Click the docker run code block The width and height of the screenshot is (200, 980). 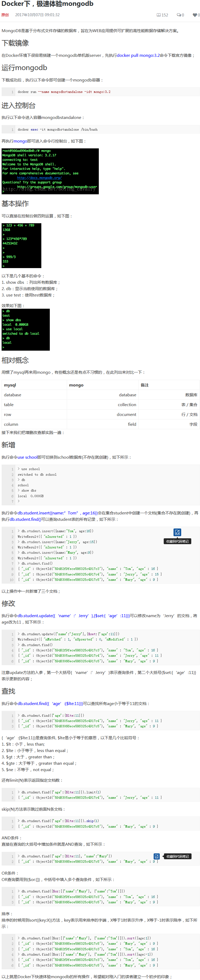pyautogui.click(x=101, y=92)
